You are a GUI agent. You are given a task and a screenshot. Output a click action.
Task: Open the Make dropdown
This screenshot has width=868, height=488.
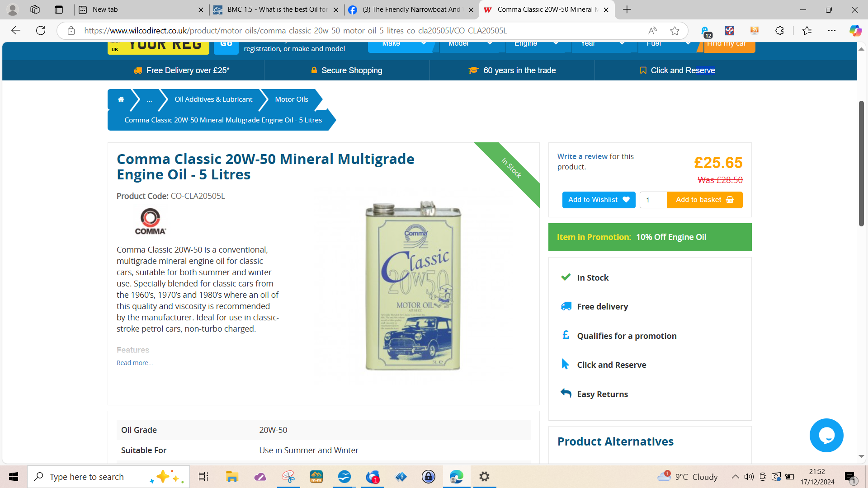click(x=402, y=43)
